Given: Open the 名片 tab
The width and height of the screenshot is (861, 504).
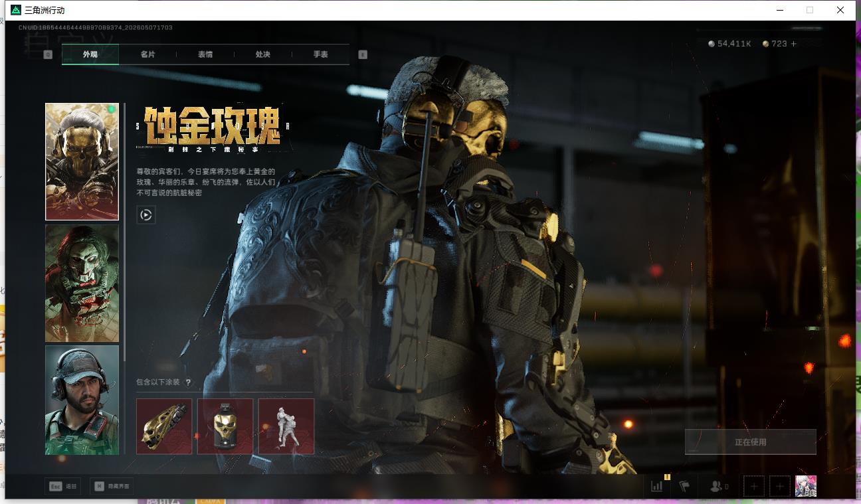Looking at the screenshot, I should (x=147, y=54).
